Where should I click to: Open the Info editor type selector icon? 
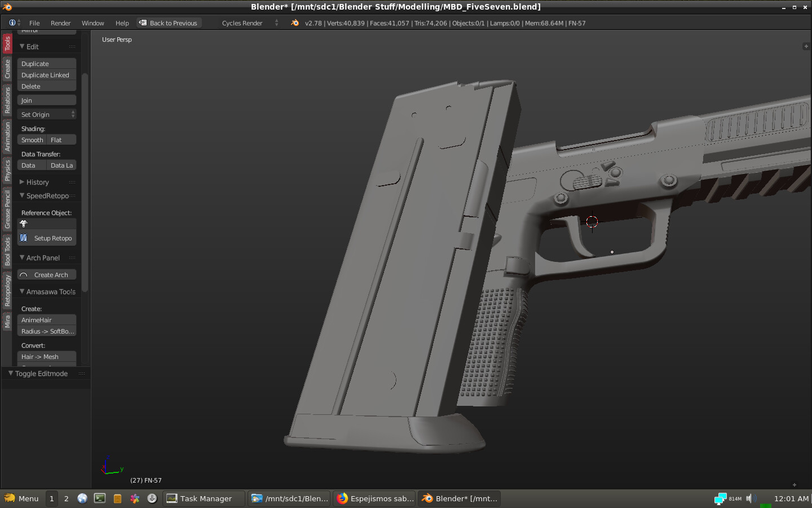coord(12,23)
